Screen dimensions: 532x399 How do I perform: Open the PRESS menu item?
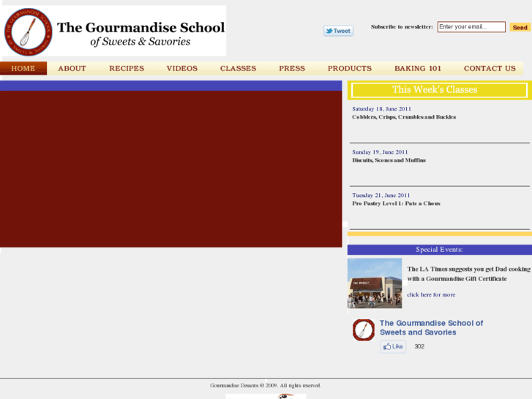[292, 68]
